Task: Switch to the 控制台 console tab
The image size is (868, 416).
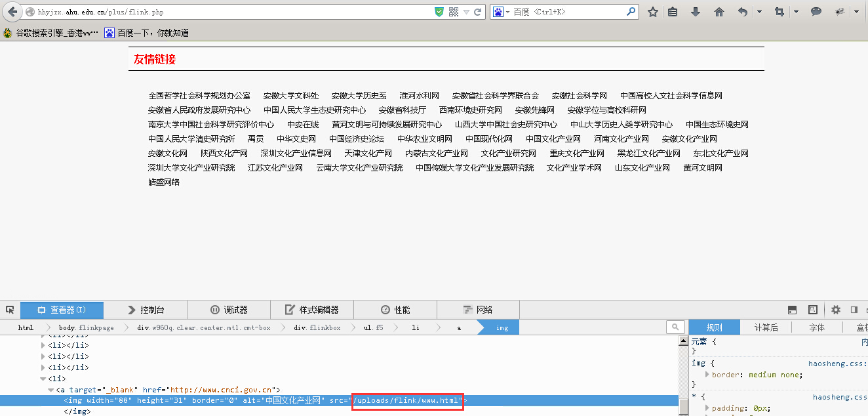Action: click(146, 310)
